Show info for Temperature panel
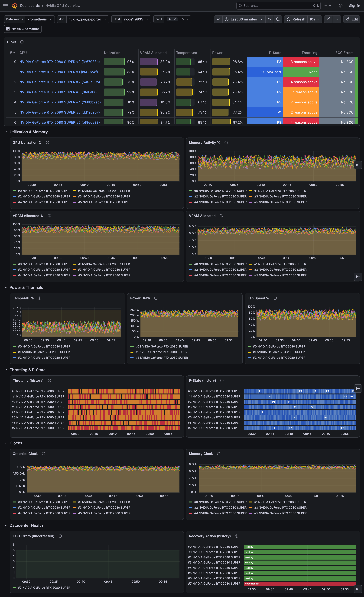 pos(39,298)
